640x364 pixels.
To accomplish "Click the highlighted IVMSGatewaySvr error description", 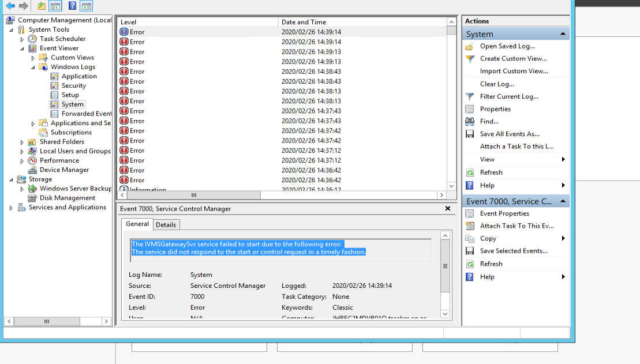I will pyautogui.click(x=249, y=248).
